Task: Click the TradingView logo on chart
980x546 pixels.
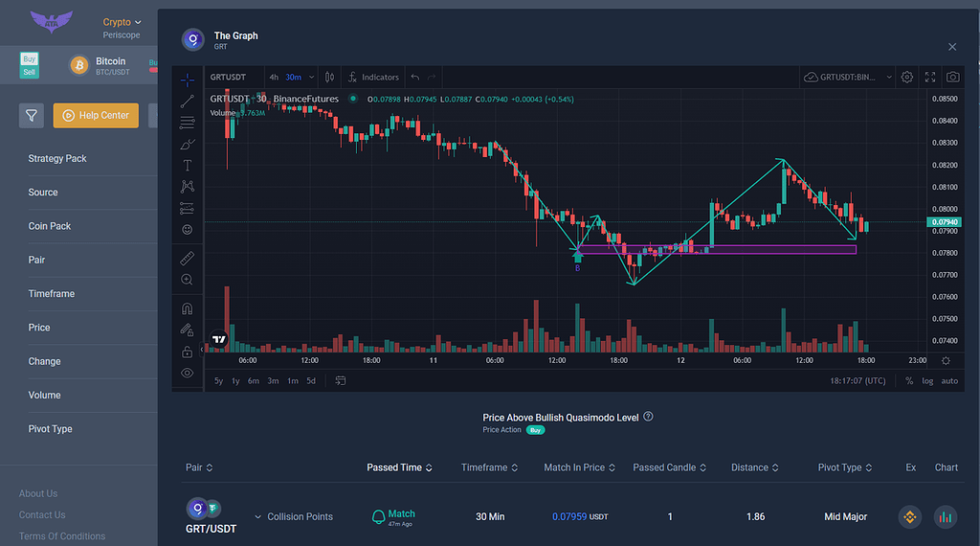Action: coord(219,340)
